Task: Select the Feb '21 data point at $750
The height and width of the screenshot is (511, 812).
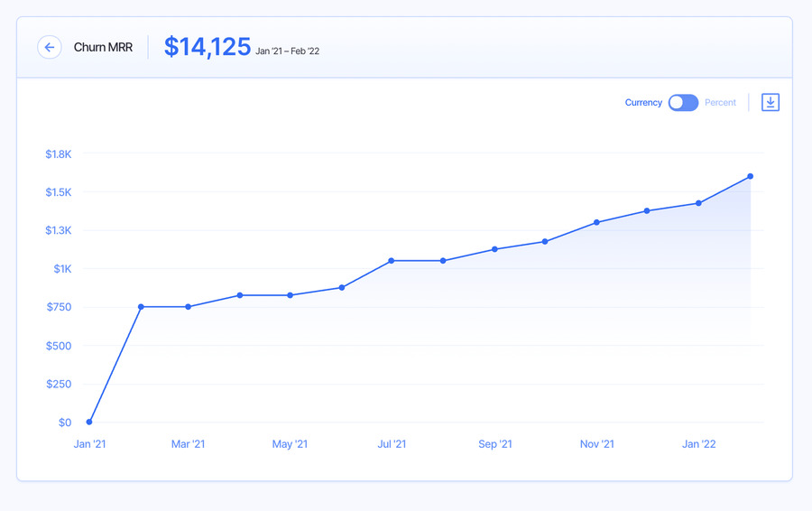Action: click(141, 307)
